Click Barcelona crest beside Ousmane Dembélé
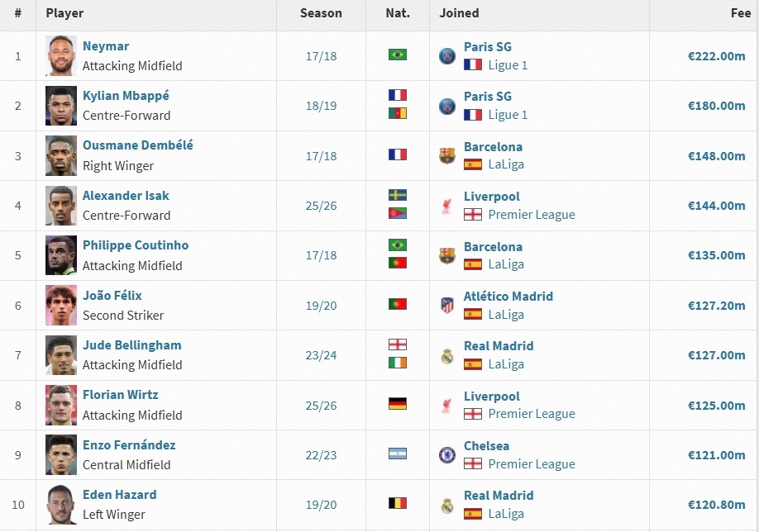 coord(446,156)
